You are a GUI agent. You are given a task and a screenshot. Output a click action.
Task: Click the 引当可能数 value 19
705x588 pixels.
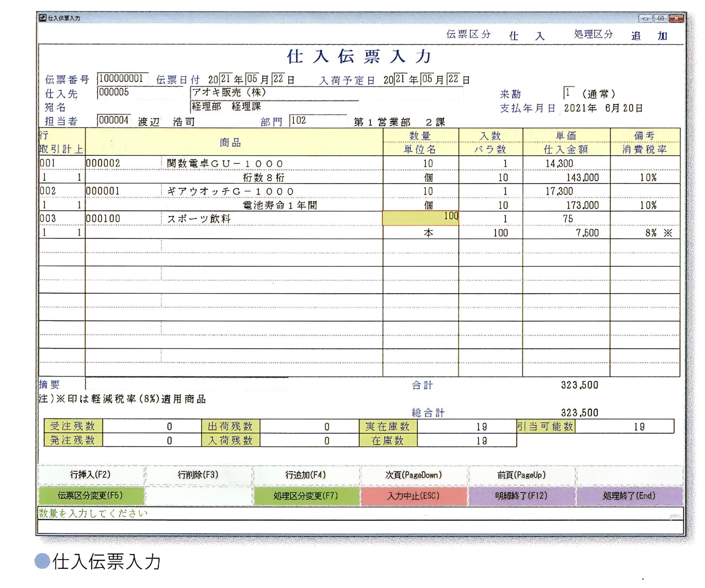coord(624,427)
